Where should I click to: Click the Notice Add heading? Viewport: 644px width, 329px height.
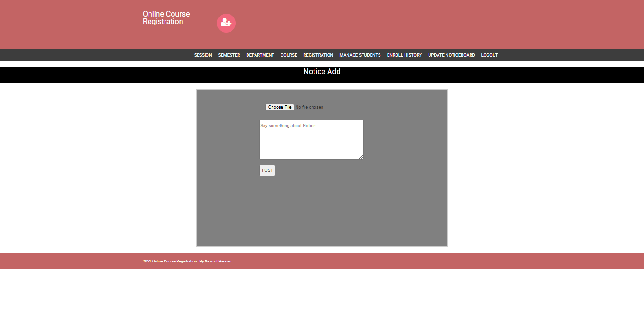tap(322, 72)
